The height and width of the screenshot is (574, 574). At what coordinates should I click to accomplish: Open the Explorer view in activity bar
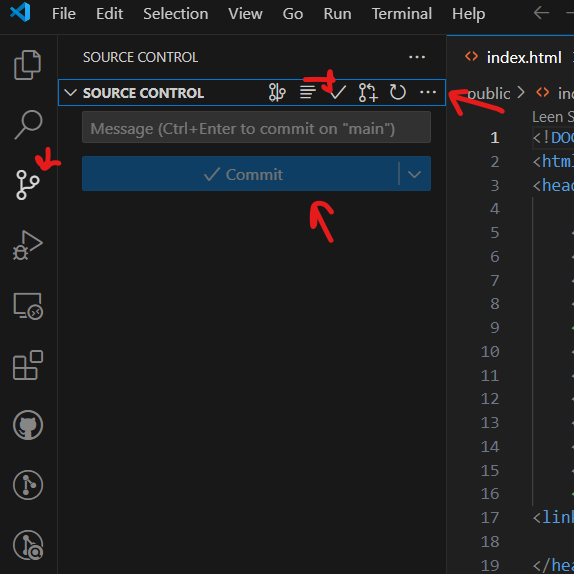point(27,65)
